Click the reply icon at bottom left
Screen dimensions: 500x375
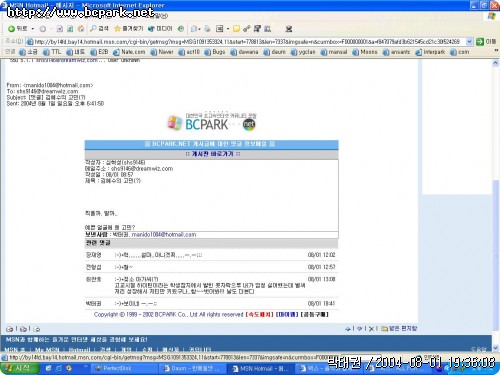click(10, 329)
